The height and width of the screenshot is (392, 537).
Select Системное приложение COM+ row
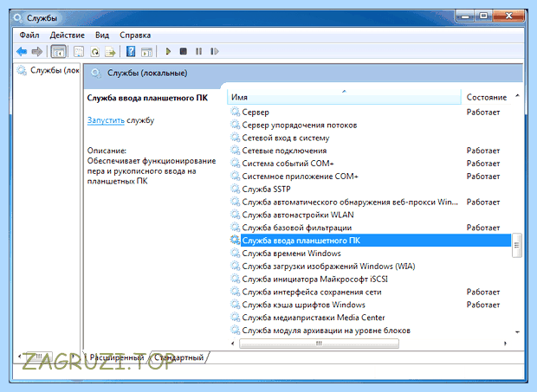pyautogui.click(x=370, y=177)
